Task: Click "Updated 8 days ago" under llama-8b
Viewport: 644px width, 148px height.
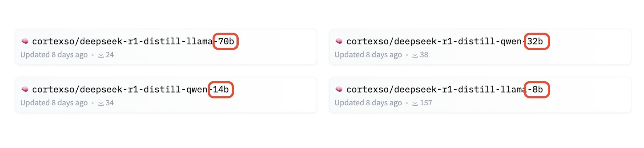Action: tap(368, 103)
